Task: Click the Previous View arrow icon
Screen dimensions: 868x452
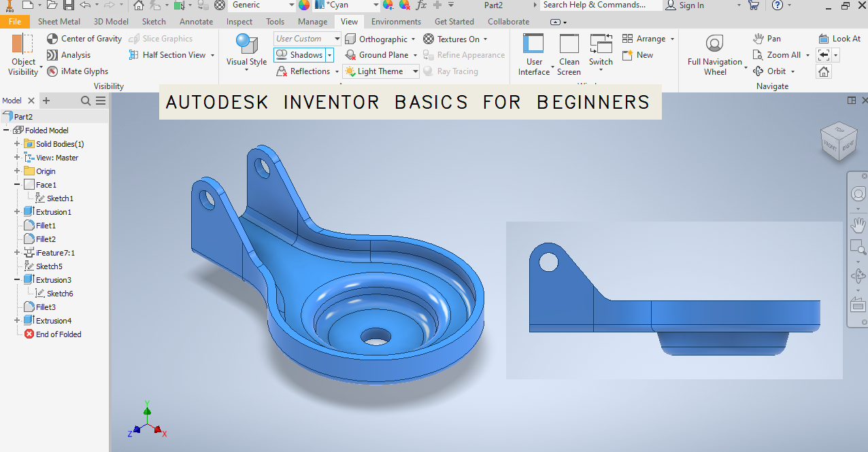Action: [x=824, y=55]
